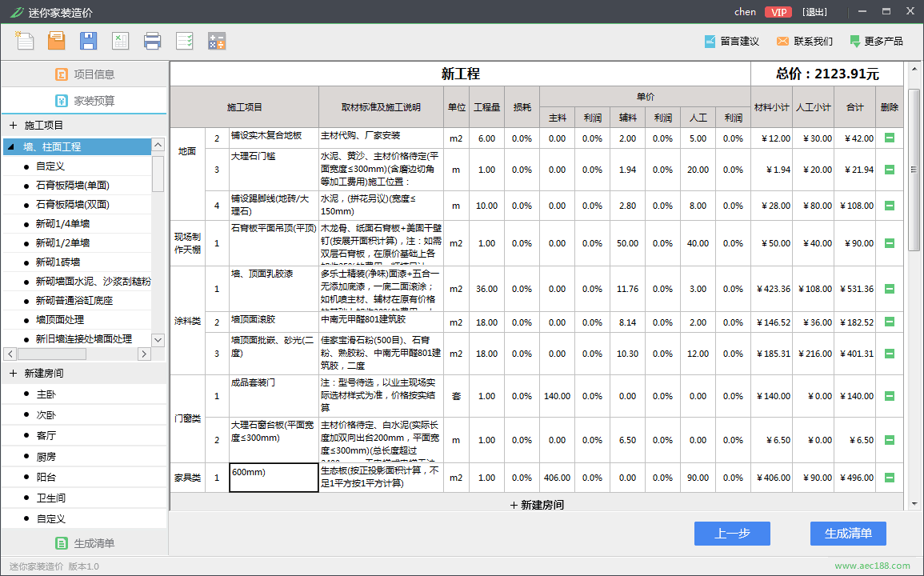Open the calculator icon in toolbar

(216, 41)
